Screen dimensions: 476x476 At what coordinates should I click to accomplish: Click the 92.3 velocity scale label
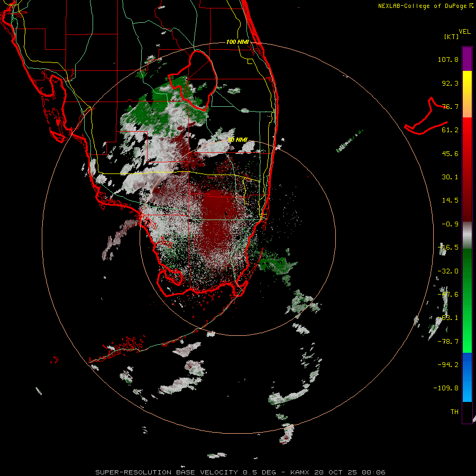[450, 83]
